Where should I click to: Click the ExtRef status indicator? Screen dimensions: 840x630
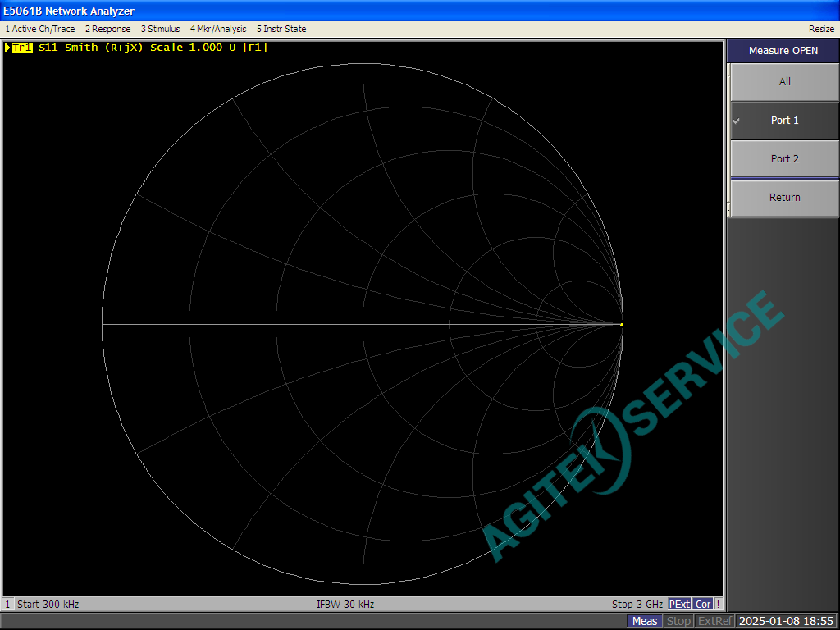[x=715, y=621]
